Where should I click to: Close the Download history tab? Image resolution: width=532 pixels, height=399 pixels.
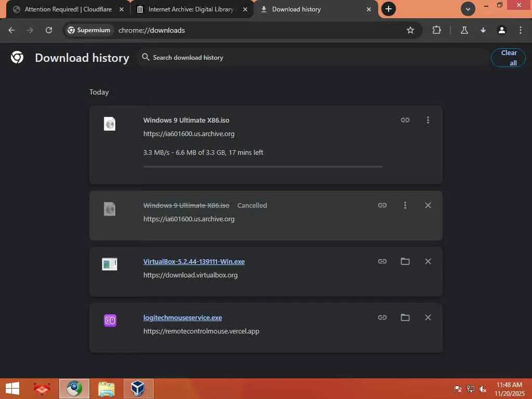[x=369, y=9]
